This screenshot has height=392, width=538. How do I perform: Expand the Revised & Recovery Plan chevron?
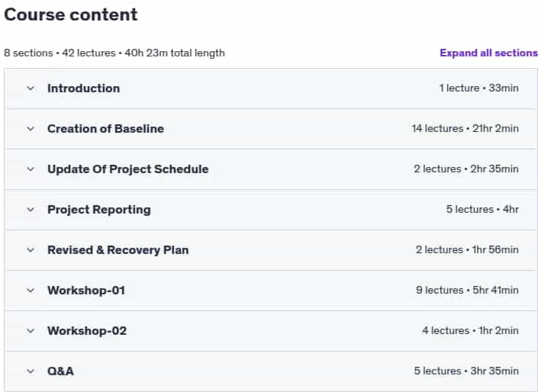[31, 250]
